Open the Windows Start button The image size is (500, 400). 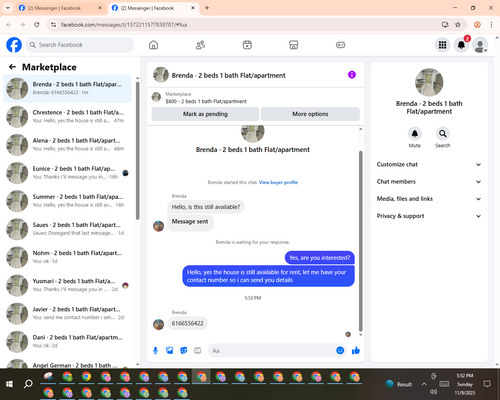coord(9,384)
